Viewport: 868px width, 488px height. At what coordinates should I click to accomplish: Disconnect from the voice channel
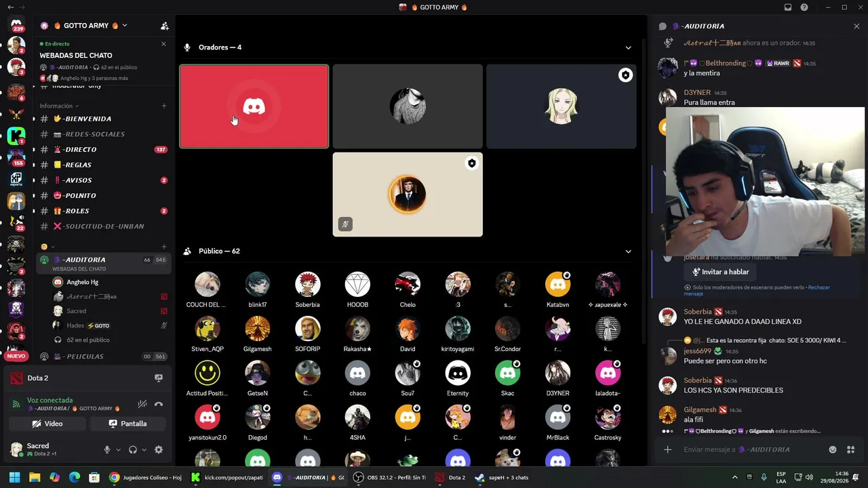[x=159, y=404]
